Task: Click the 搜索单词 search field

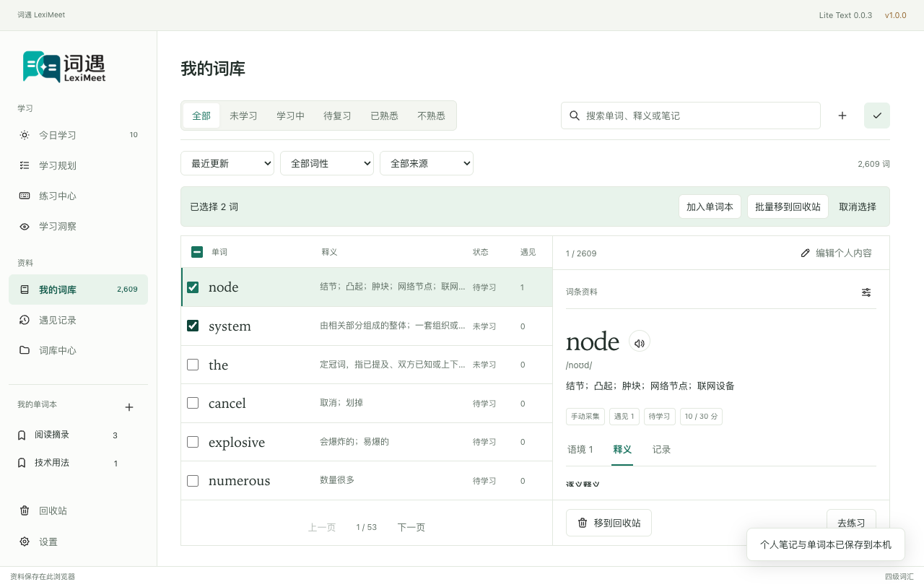Action: click(691, 116)
